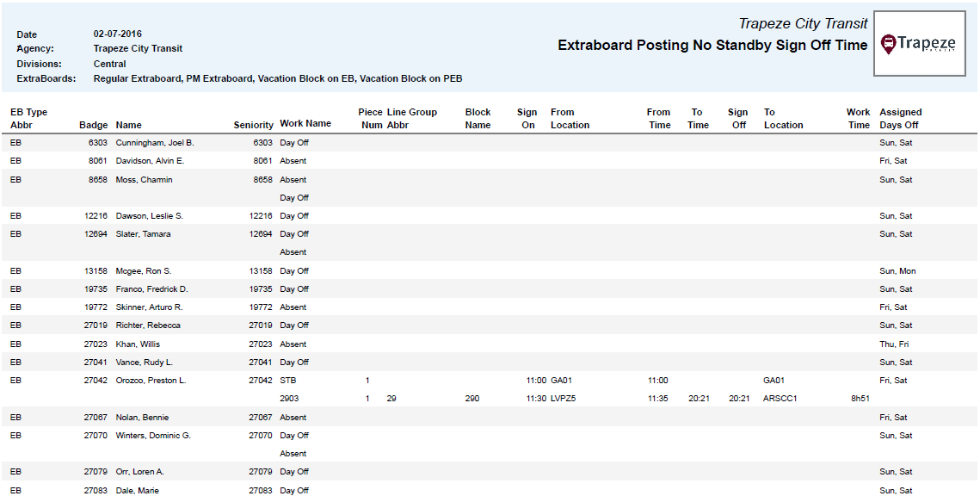Click the "Name" column header
980x496 pixels.
128,125
